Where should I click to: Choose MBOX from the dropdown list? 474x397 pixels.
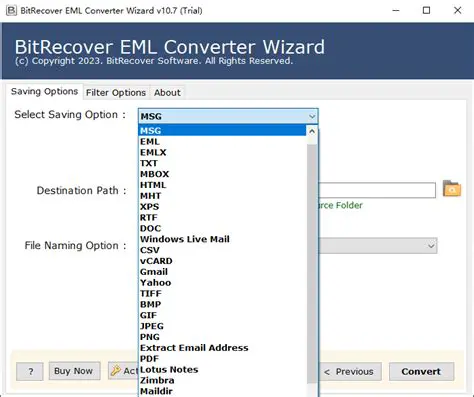(222, 174)
